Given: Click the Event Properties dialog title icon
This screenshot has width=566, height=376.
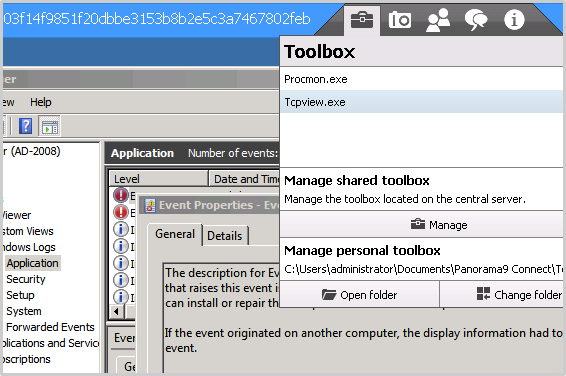Looking at the screenshot, I should point(150,205).
